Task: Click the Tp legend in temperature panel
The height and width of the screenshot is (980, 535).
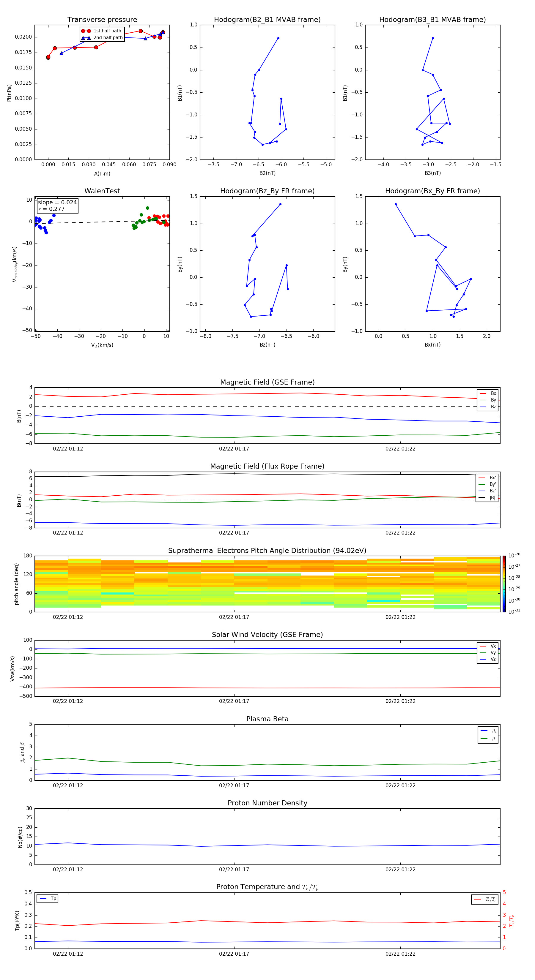Action: (48, 899)
